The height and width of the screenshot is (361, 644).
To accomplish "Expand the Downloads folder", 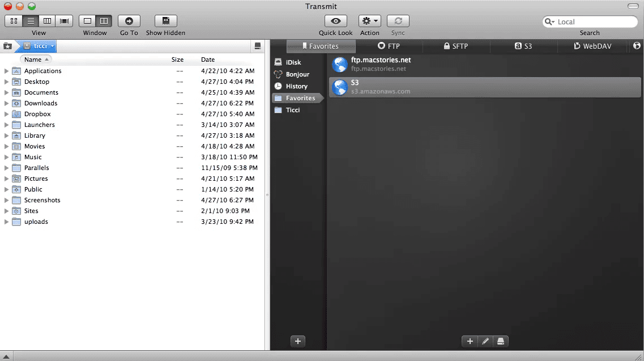I will click(6, 103).
